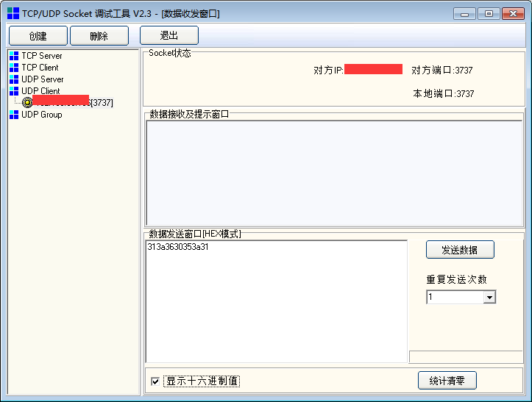This screenshot has height=402, width=532.
Task: Click the repeat count value field showing 1
Action: click(455, 297)
